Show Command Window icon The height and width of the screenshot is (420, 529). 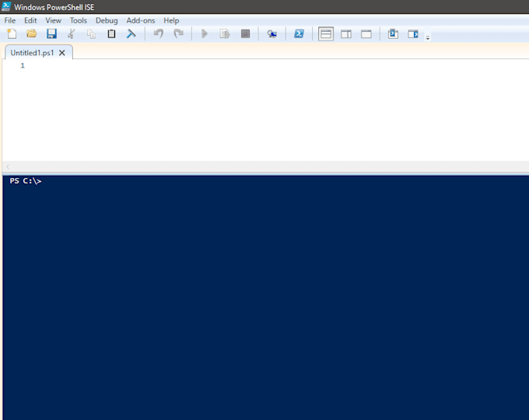393,33
